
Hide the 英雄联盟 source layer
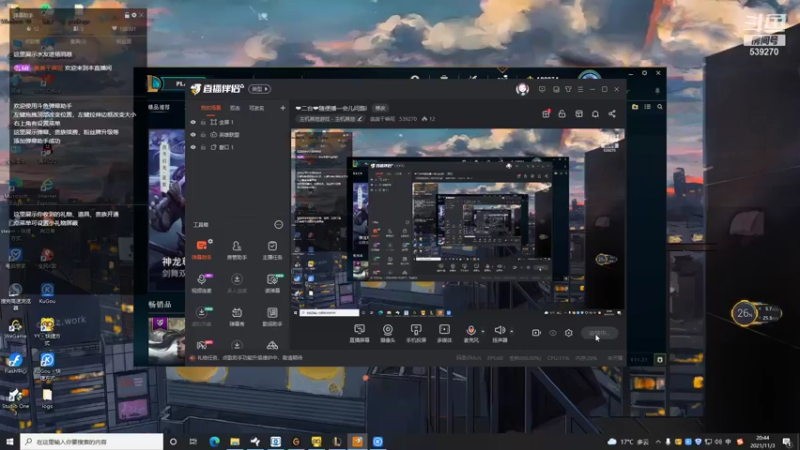[x=193, y=135]
